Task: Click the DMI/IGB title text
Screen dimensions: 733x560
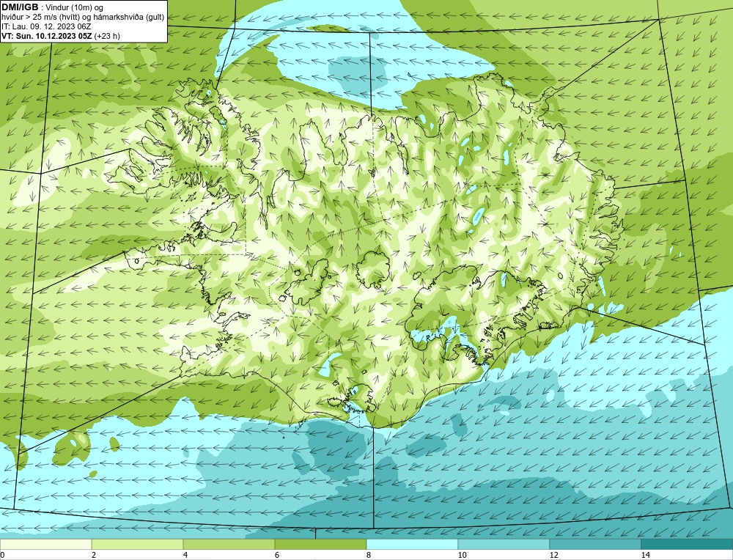Action: 20,7
